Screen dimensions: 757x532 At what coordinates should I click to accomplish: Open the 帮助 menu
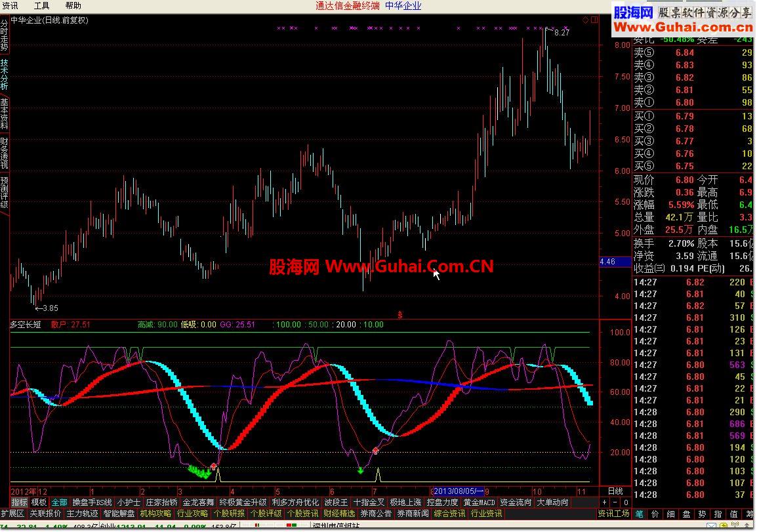coord(73,6)
